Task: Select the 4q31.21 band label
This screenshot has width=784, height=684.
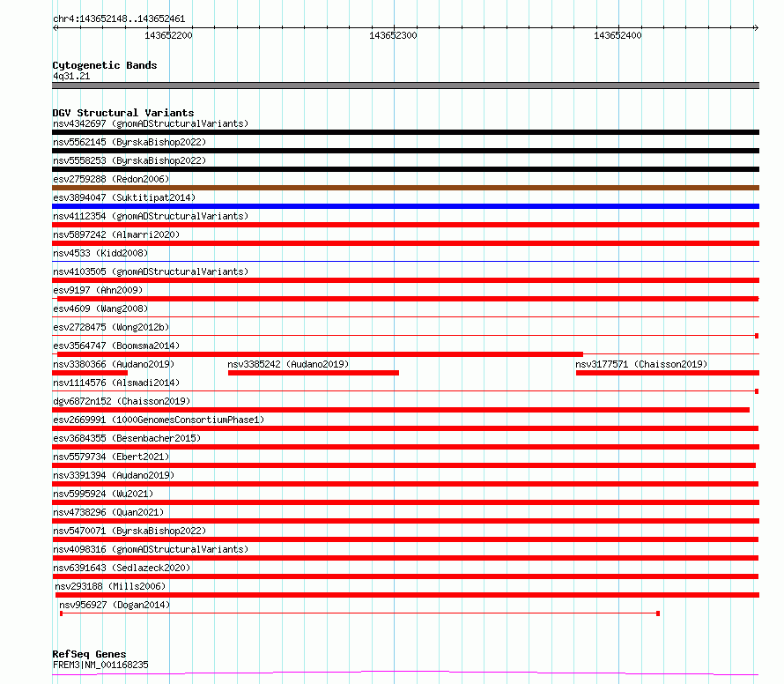Action: point(71,76)
